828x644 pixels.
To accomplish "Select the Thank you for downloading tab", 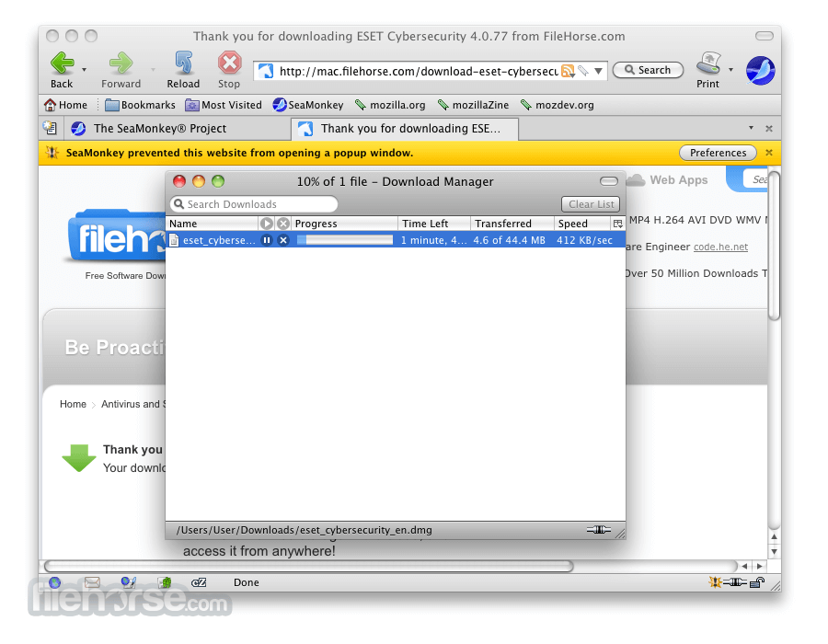I will point(405,129).
